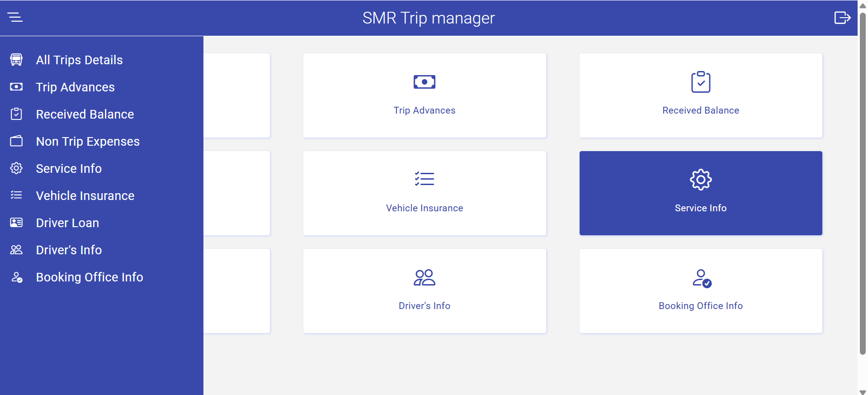Click the user-check icon beside Booking Office Info in sidebar

(x=17, y=277)
